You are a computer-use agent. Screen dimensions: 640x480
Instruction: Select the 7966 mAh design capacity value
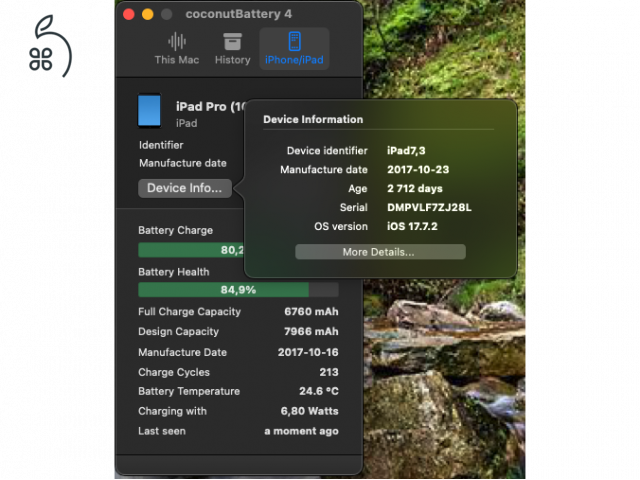coord(311,331)
